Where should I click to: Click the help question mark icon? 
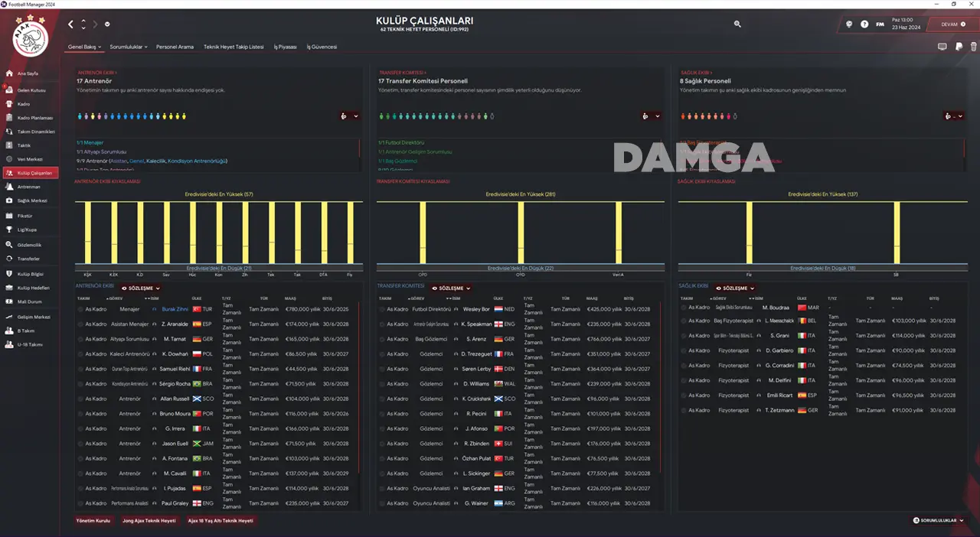click(864, 24)
